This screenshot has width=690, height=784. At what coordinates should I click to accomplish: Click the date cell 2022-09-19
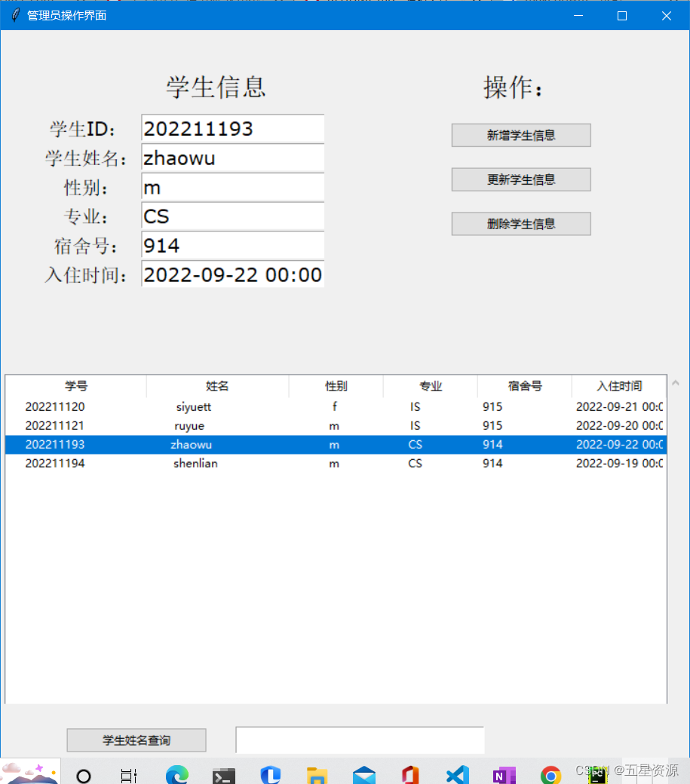(619, 464)
